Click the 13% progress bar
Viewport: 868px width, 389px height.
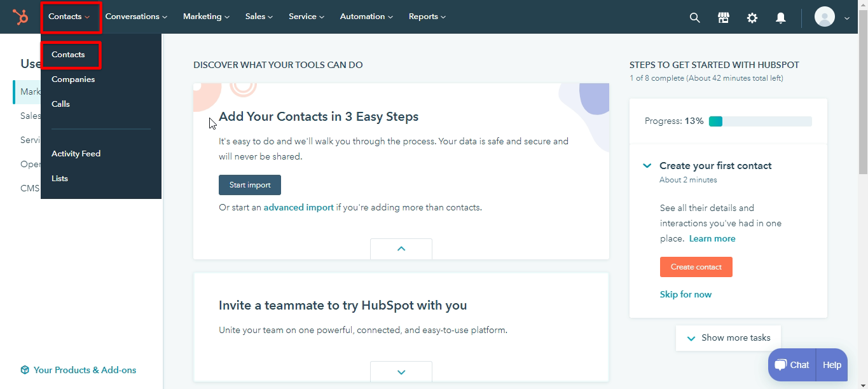click(761, 121)
